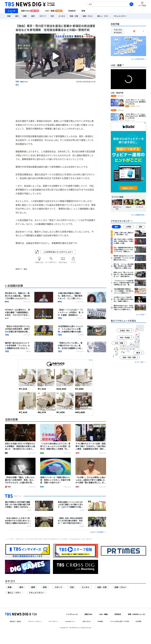151x644 pixels.
Task: Open 朝のニュース 11.29 live schedule item
Action: (x=128, y=117)
